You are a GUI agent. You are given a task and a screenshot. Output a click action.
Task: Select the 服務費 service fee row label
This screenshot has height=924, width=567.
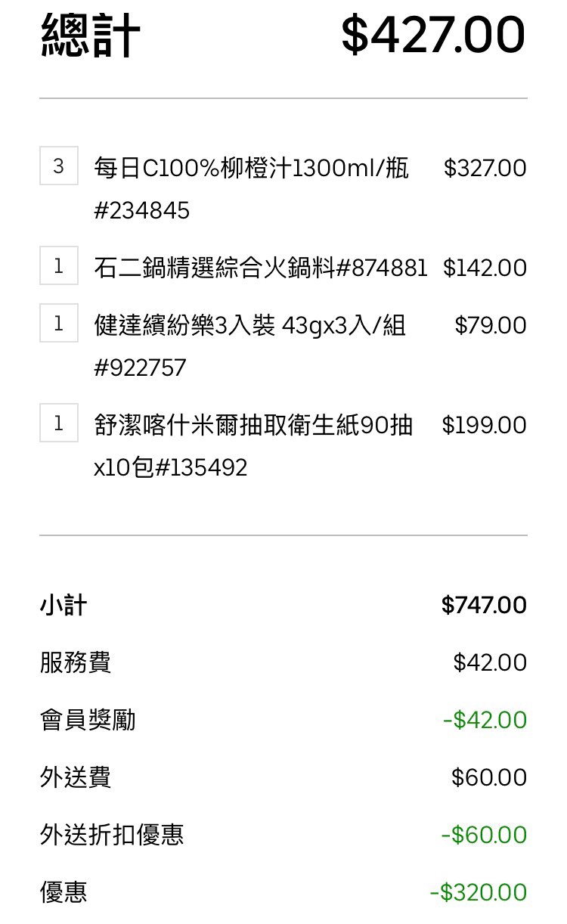[76, 662]
